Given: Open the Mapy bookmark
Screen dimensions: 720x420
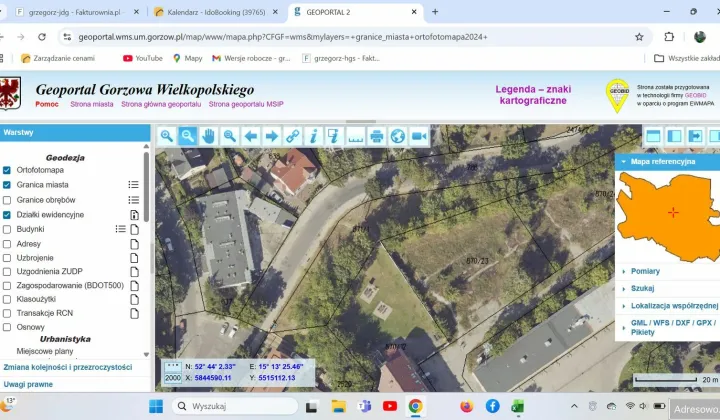Looking at the screenshot, I should click(187, 58).
